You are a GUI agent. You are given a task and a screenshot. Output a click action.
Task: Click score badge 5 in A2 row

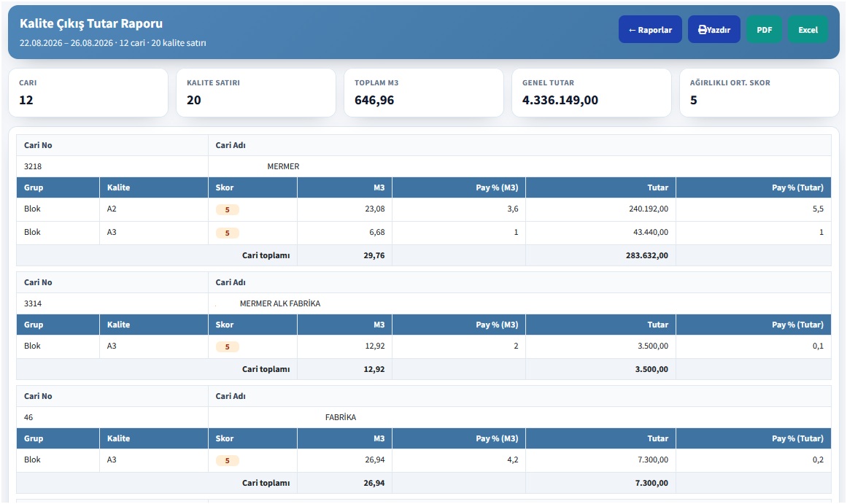pos(228,209)
